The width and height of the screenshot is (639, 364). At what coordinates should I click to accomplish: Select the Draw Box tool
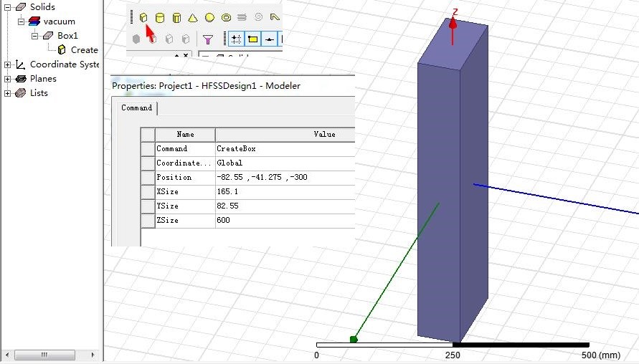(143, 17)
